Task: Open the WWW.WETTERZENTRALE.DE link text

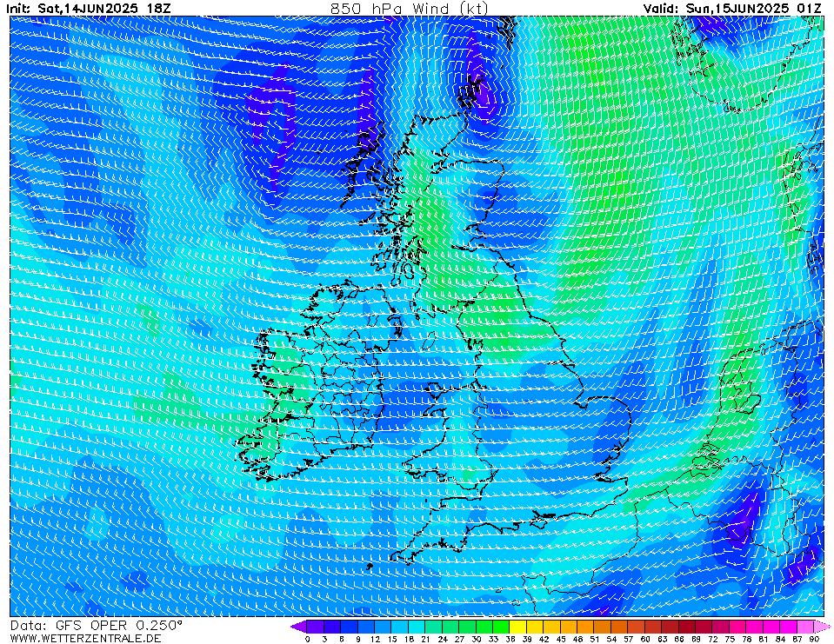Action: (x=85, y=638)
